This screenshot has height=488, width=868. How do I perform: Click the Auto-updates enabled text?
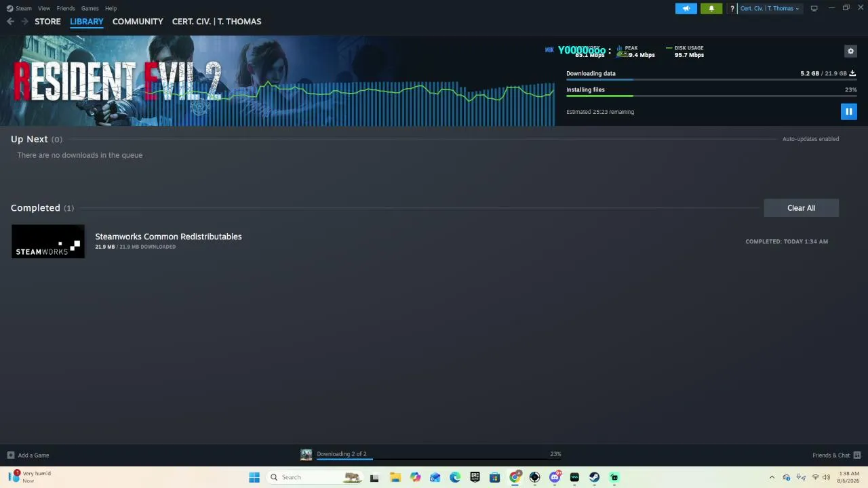click(x=810, y=139)
